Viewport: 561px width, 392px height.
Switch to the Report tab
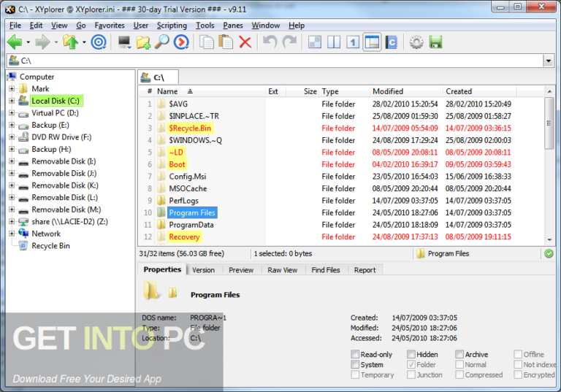pos(365,270)
